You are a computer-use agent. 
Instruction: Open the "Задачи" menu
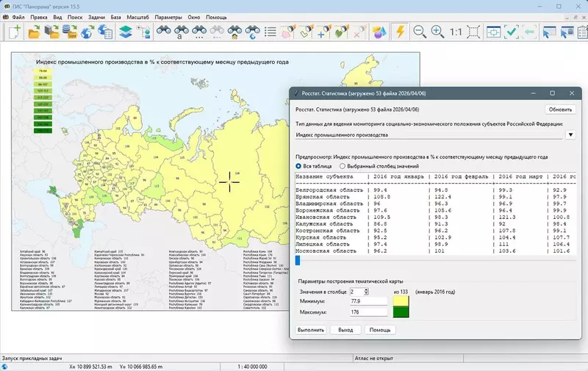tap(96, 17)
